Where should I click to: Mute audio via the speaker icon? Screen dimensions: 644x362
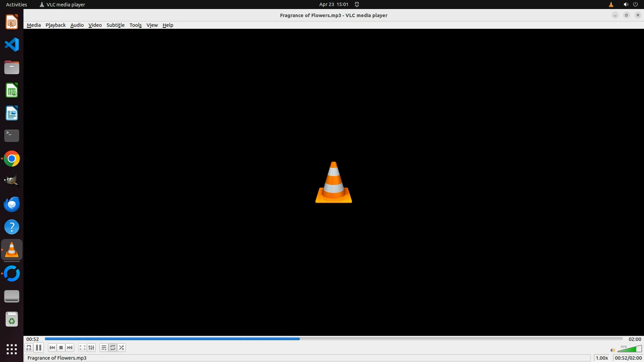coord(612,350)
